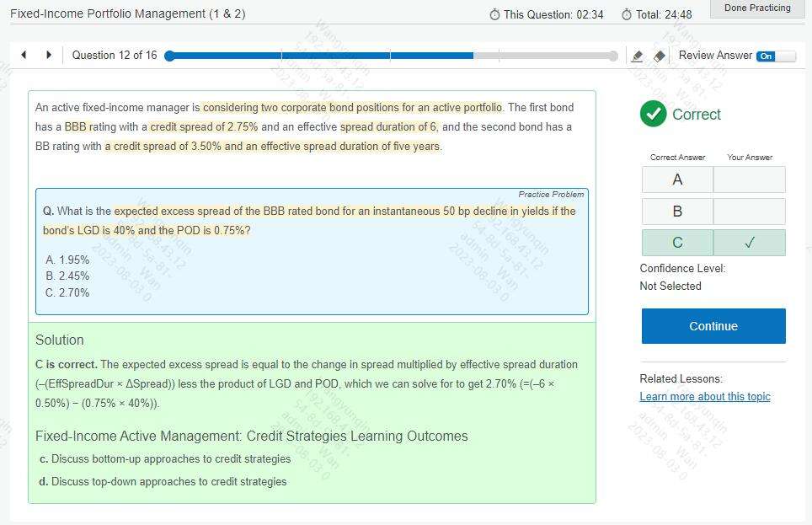Go to the next question arrow
This screenshot has height=525, width=812.
pos(49,55)
